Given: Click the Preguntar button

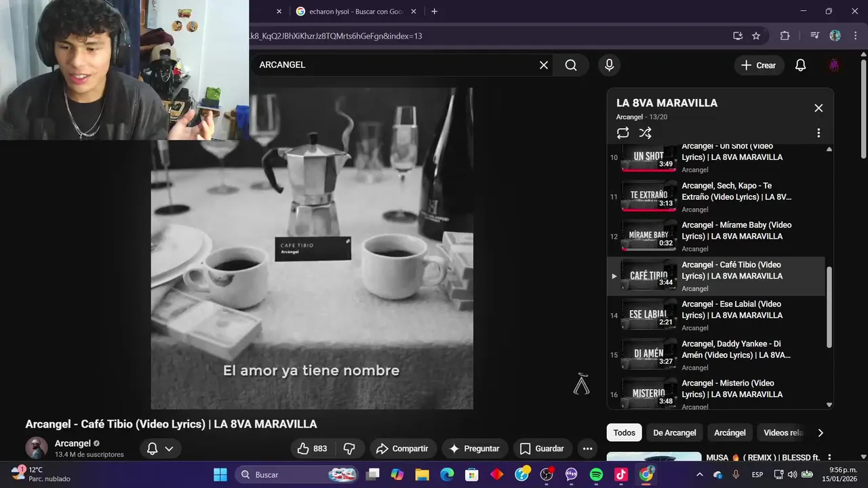Looking at the screenshot, I should [x=474, y=449].
